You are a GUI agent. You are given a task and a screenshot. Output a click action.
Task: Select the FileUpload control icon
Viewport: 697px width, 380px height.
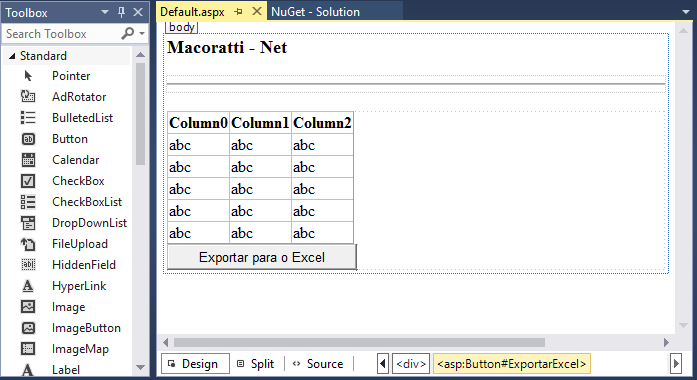28,244
